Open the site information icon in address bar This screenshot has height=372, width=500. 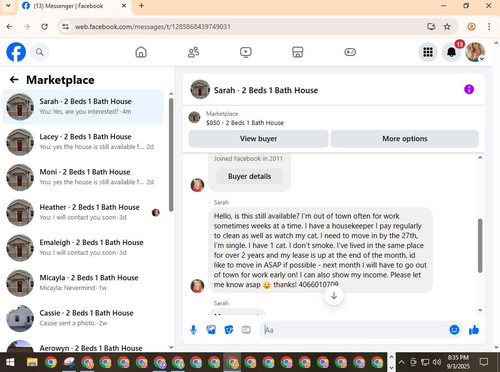(66, 27)
